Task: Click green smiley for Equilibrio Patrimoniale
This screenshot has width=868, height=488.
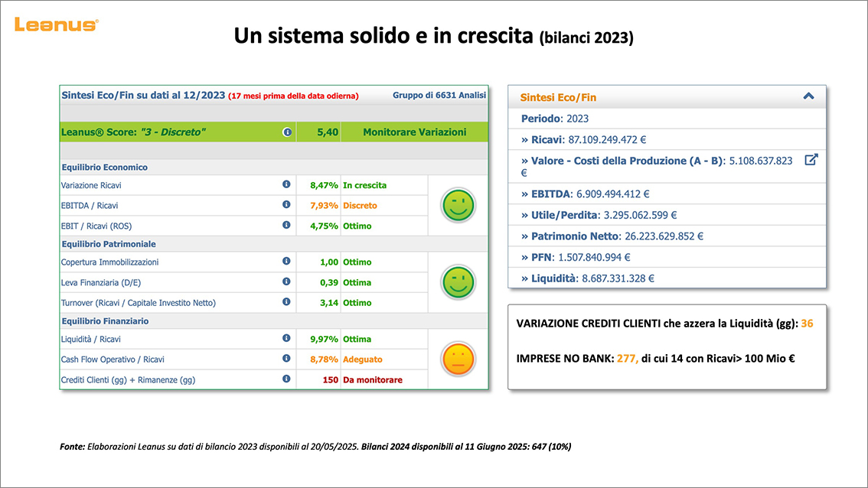Action: click(x=458, y=282)
